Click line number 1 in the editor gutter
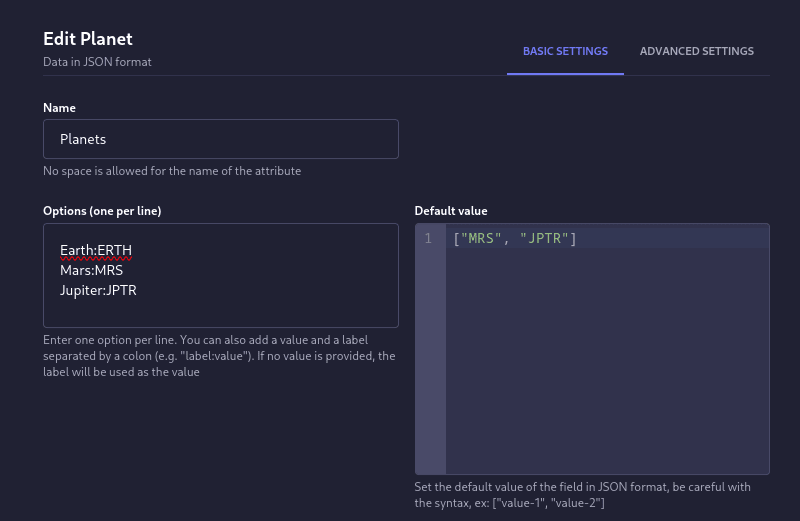The image size is (800, 521). tap(428, 238)
